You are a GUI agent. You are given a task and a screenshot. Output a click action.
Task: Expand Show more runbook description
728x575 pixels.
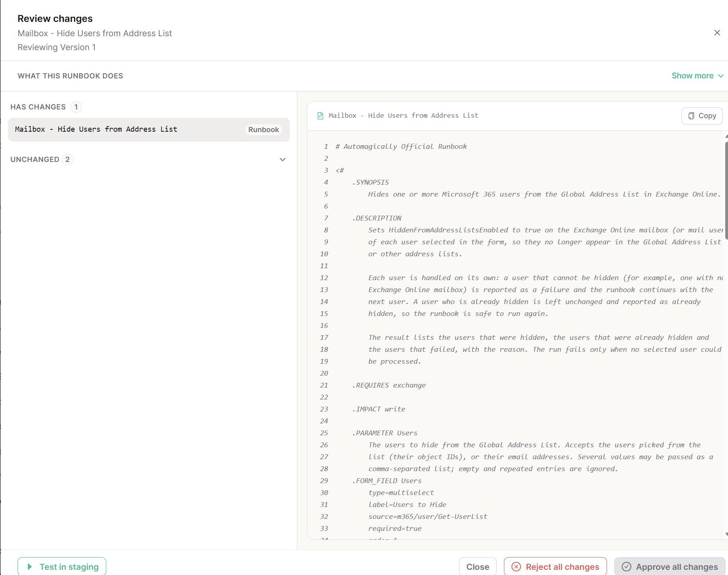coord(697,76)
